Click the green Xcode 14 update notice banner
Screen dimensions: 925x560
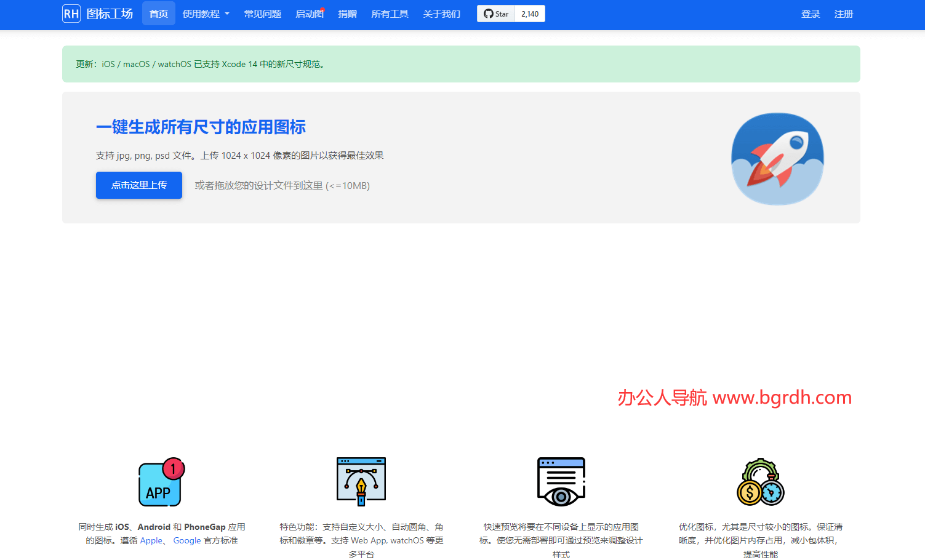tap(460, 63)
